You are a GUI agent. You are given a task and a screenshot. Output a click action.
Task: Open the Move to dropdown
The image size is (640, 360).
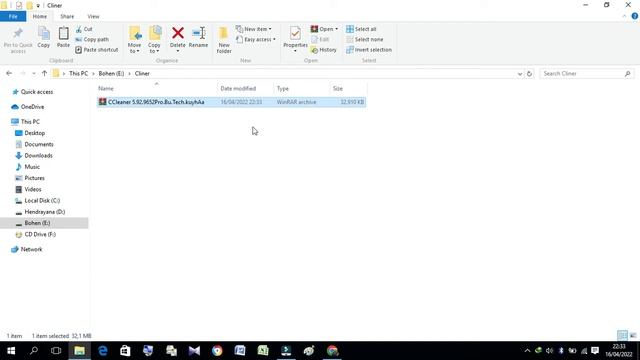pyautogui.click(x=134, y=40)
